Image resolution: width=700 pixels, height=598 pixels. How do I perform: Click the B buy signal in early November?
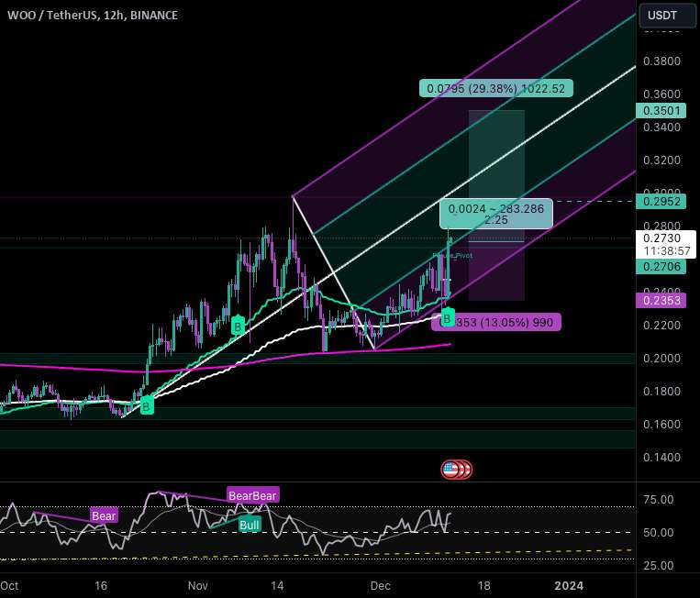point(238,327)
